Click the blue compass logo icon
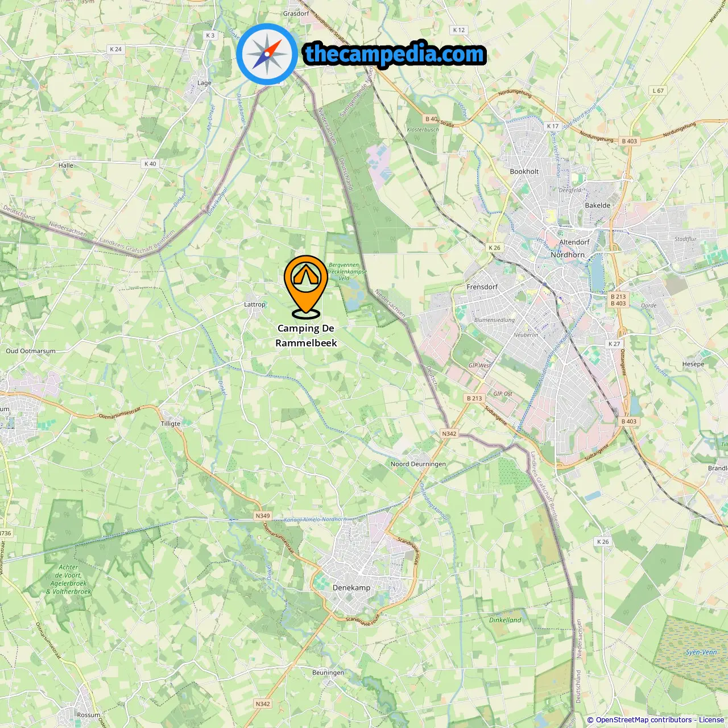This screenshot has height=728, width=728. click(267, 54)
